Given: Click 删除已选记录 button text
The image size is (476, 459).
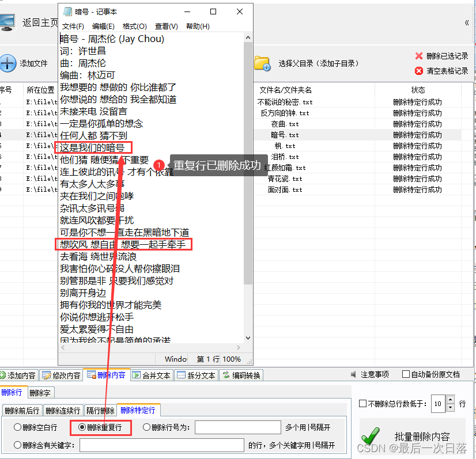Looking at the screenshot, I should point(447,56).
